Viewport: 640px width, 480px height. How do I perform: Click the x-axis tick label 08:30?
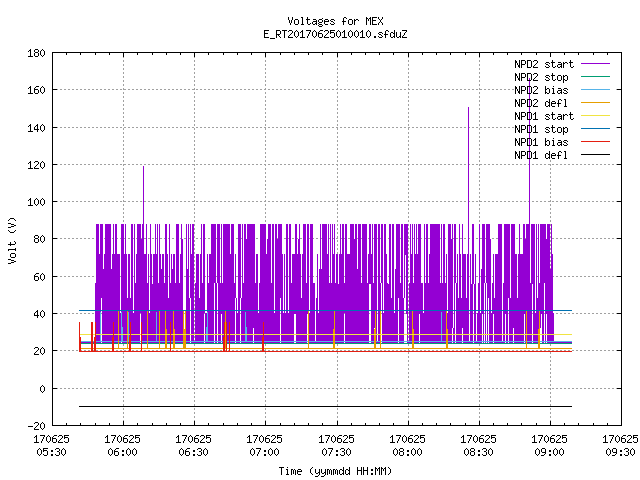coord(478,452)
